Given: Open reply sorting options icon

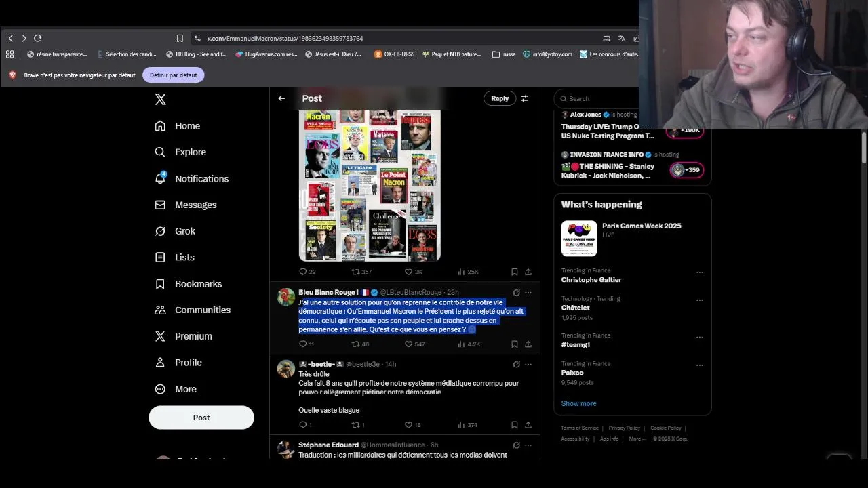Looking at the screenshot, I should click(x=524, y=98).
